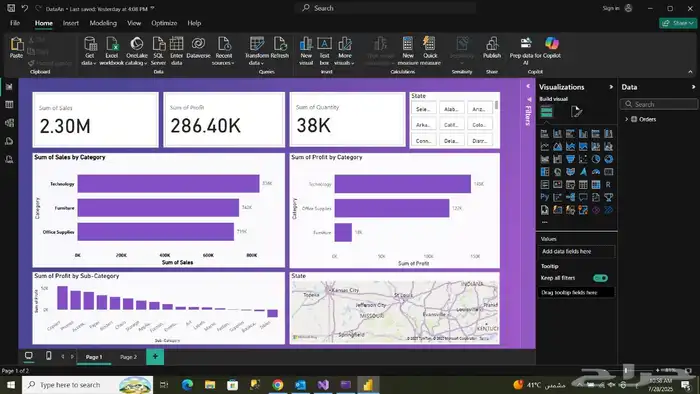Select the Q&A speech bubble visual

tap(583, 197)
